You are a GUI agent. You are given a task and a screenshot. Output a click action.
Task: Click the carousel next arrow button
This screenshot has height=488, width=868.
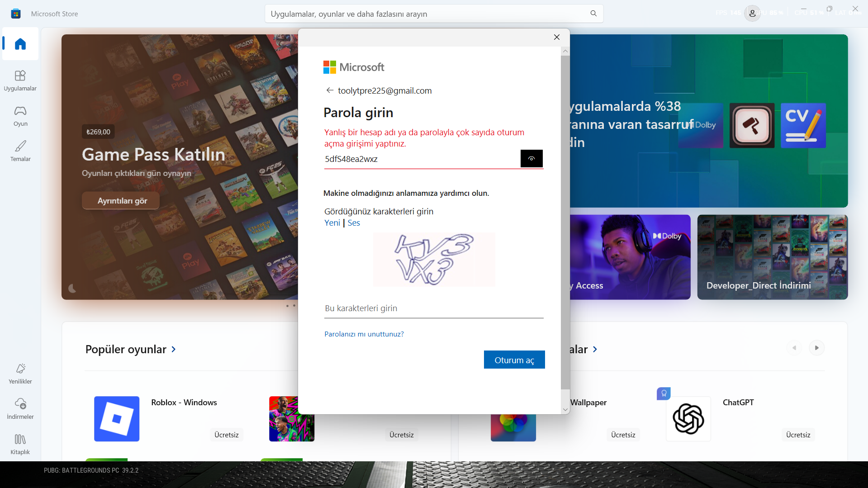pyautogui.click(x=817, y=348)
